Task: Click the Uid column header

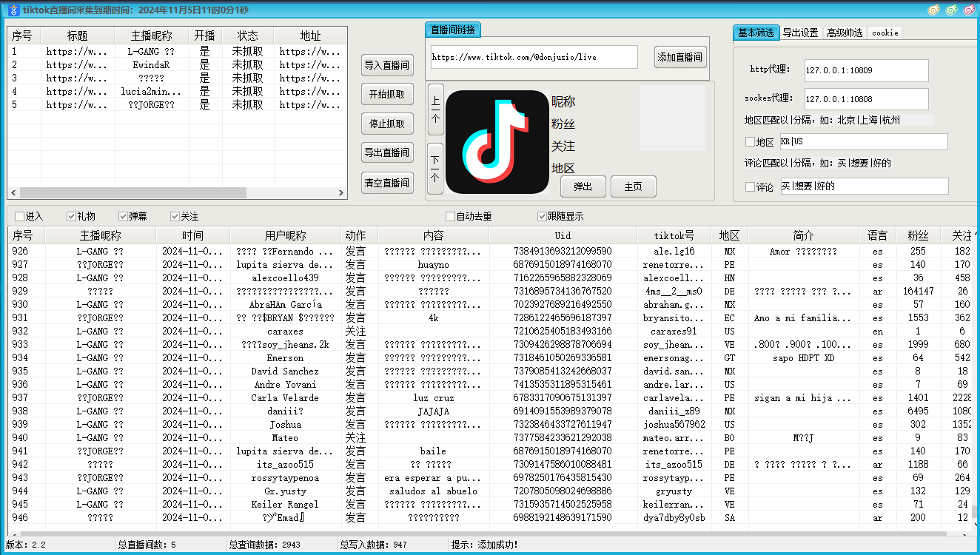Action: coord(563,235)
